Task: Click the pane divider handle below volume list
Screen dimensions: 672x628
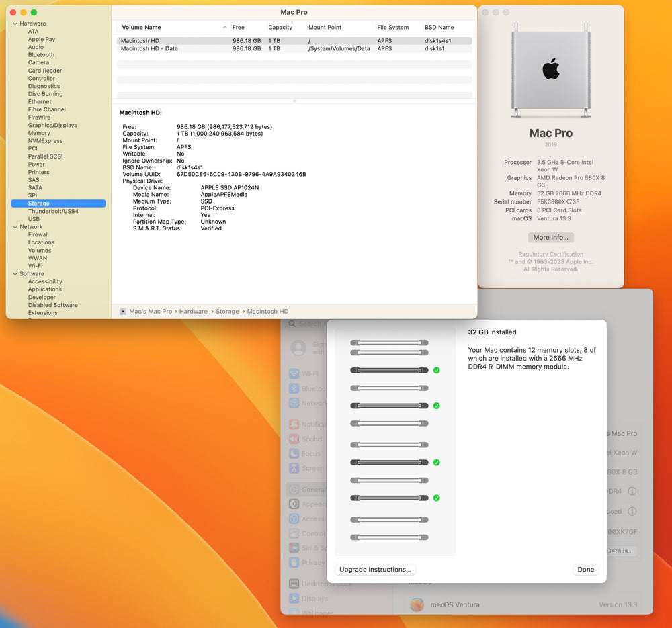Action: [x=294, y=101]
